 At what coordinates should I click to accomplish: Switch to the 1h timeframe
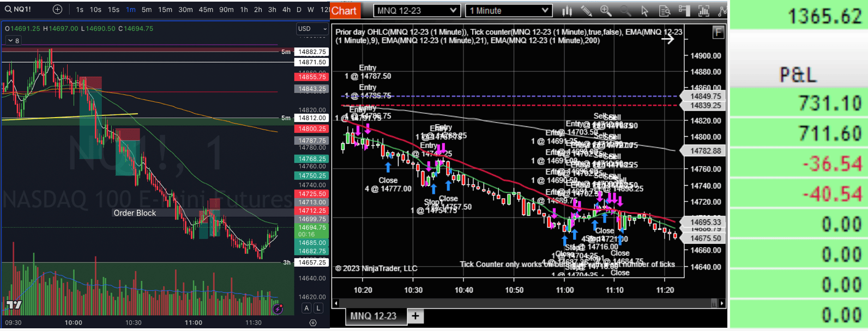click(x=244, y=10)
